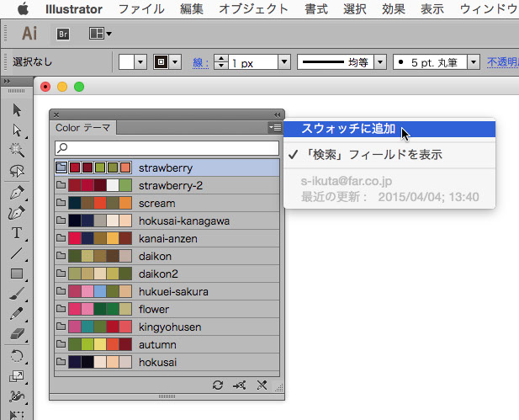Select the Pen tool
The image size is (519, 420).
click(x=17, y=193)
